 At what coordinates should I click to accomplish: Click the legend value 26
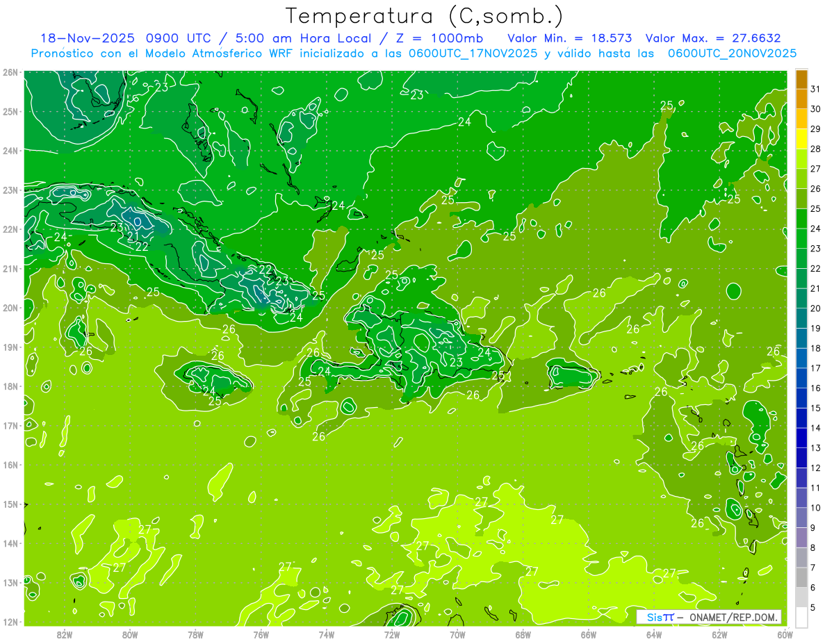tap(815, 189)
